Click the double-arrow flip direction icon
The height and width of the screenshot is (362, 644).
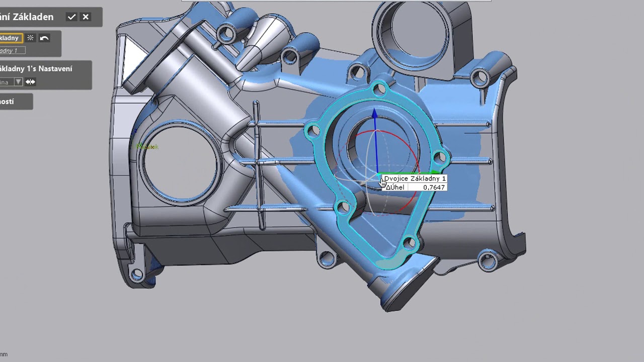click(30, 82)
